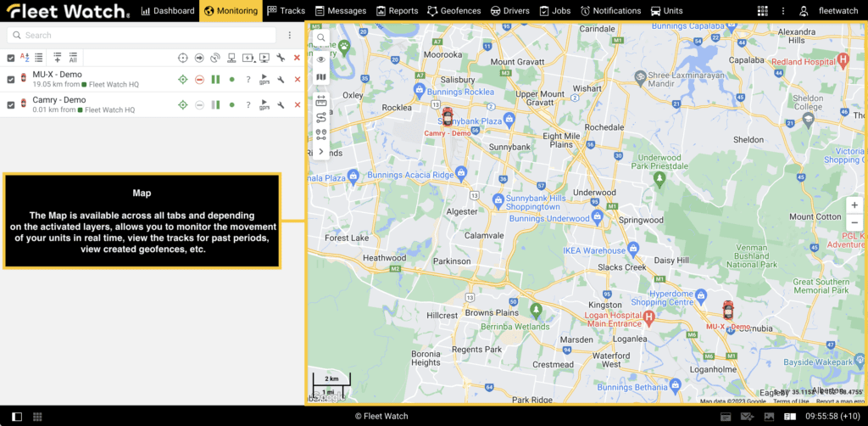Click the MU-X Demo track-on-map target icon

182,80
